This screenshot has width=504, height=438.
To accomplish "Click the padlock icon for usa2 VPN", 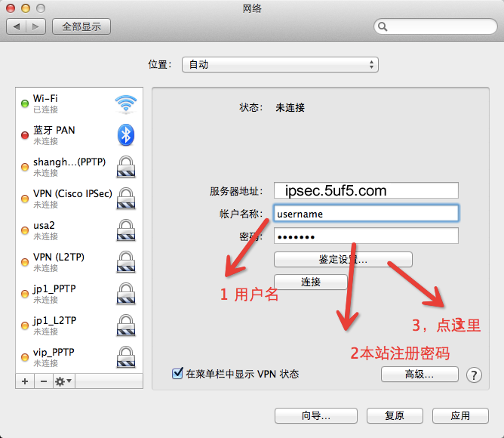I will (x=125, y=230).
